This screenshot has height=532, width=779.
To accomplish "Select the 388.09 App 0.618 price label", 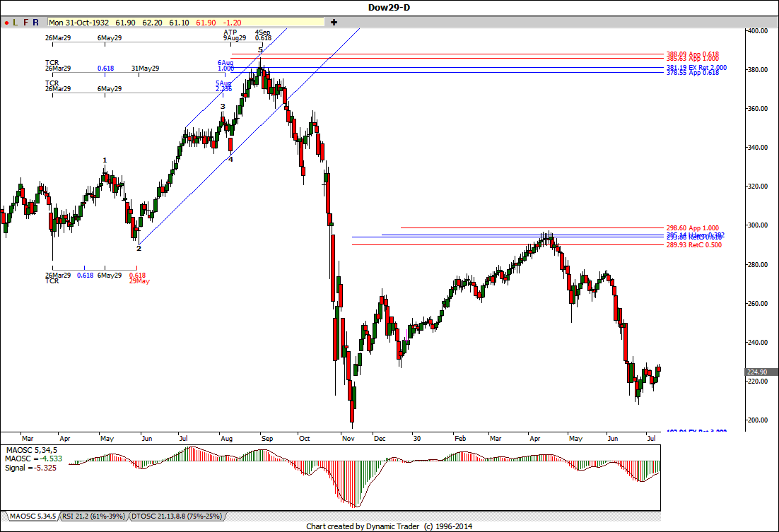I will (x=693, y=54).
